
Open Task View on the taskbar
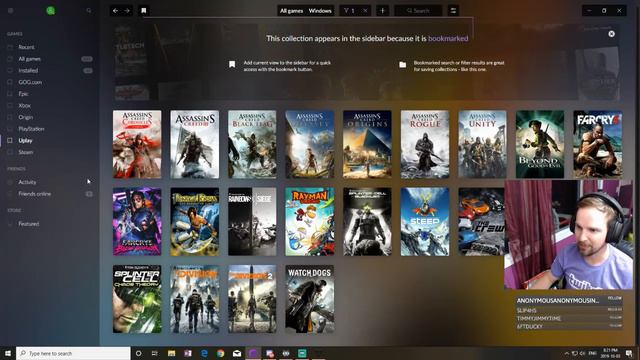coord(155,353)
